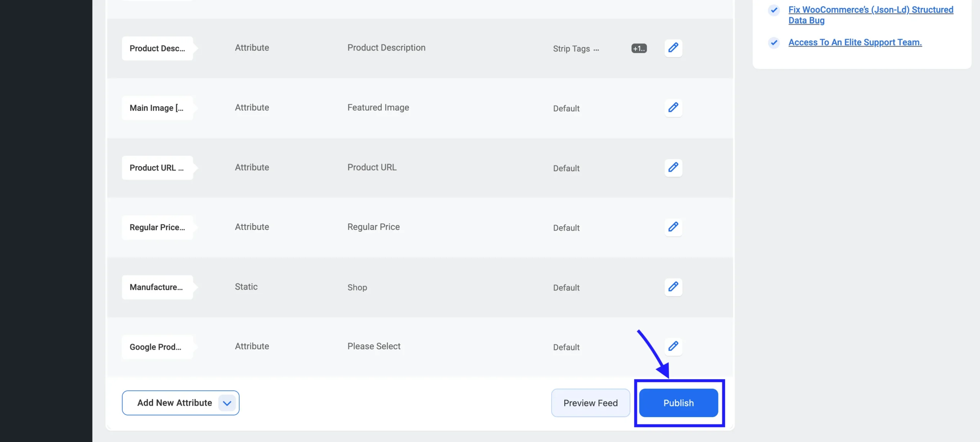Open Add New Attribute dropdown button
The height and width of the screenshot is (442, 980).
[175, 403]
